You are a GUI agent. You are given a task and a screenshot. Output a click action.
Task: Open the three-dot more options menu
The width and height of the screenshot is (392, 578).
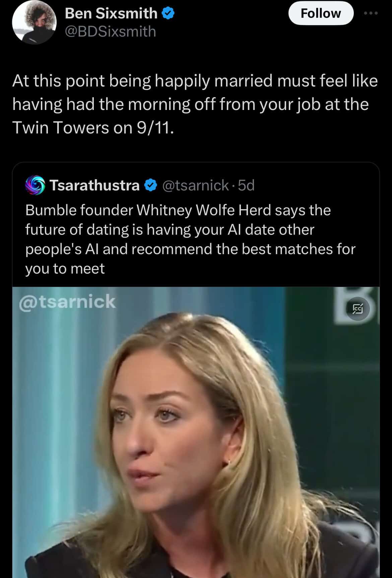click(x=371, y=13)
